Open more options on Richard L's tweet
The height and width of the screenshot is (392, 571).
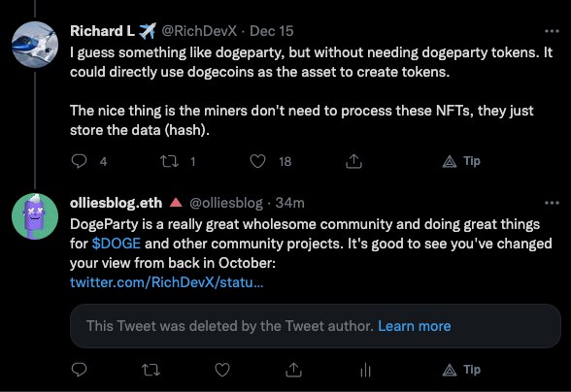click(x=552, y=31)
